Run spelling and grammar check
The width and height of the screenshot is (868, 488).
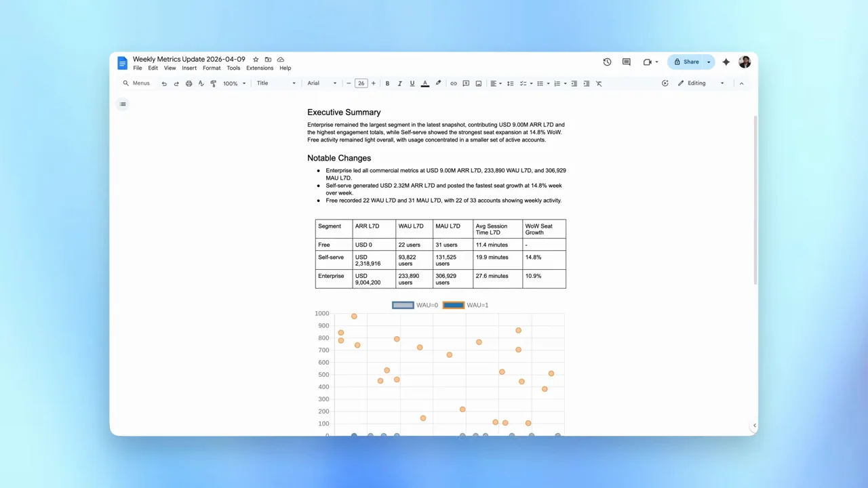(x=201, y=83)
